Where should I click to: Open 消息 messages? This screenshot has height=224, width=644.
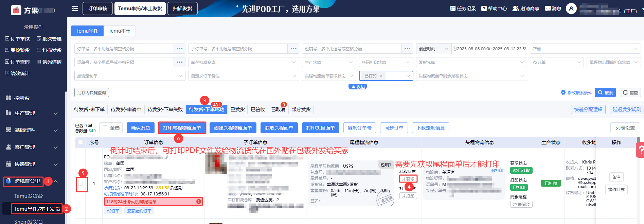553,8
